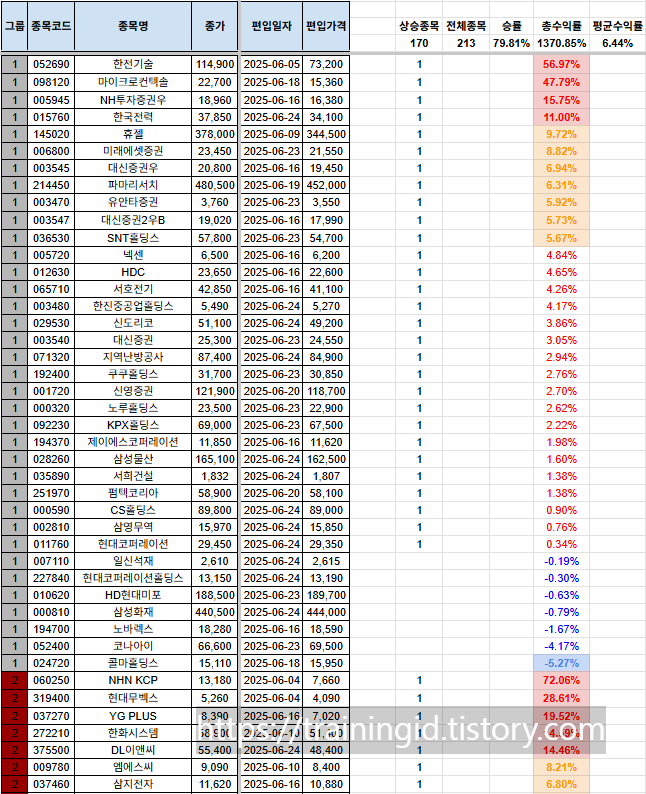Click the 상승종목 header cell
This screenshot has height=794, width=646.
click(419, 26)
